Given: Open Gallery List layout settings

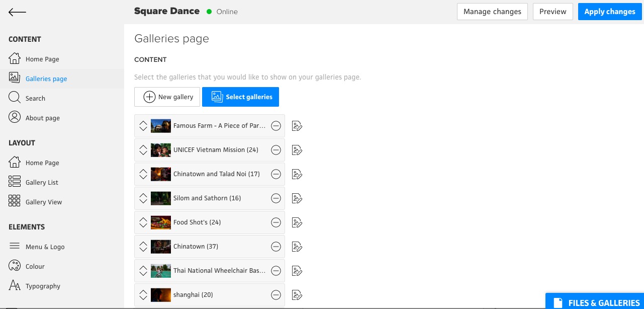Looking at the screenshot, I should point(34,182).
